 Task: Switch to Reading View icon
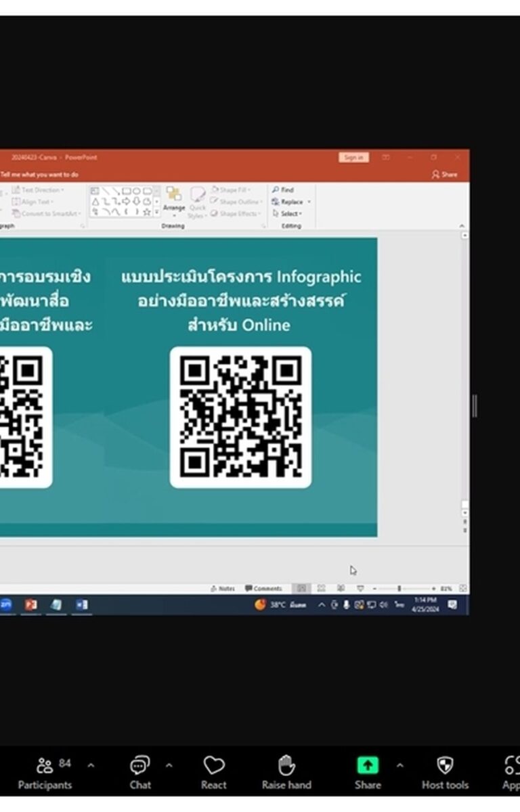(341, 589)
